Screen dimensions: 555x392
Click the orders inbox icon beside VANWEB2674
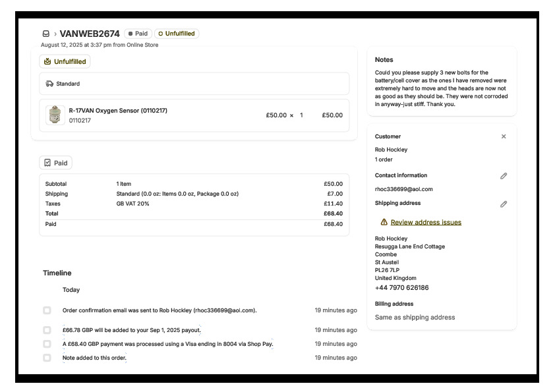46,34
